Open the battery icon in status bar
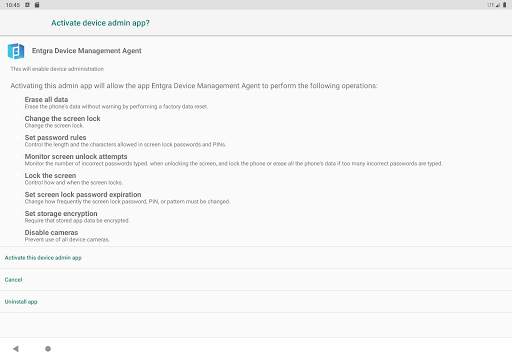Image resolution: width=512 pixels, height=360 pixels. (504, 5)
